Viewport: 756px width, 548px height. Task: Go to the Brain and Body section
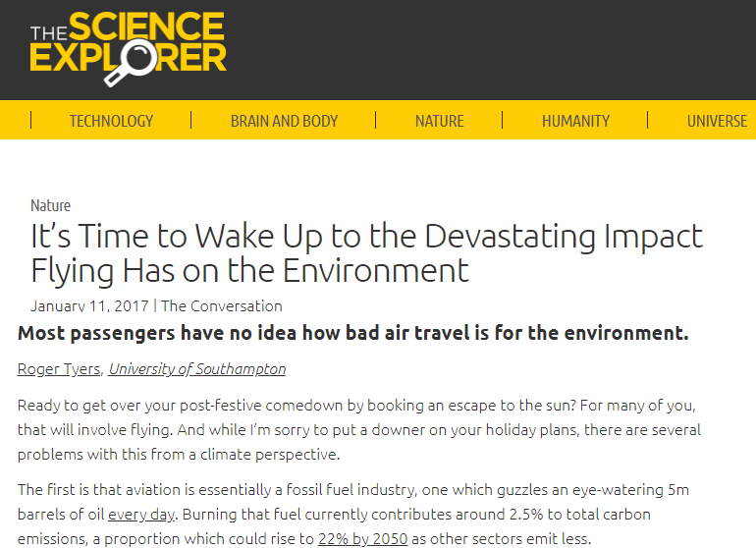tap(284, 121)
